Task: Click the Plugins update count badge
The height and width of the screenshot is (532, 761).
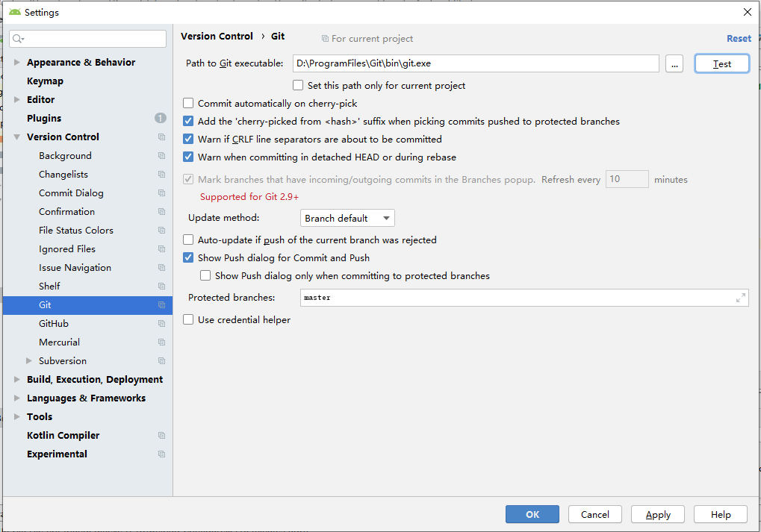Action: 160,118
